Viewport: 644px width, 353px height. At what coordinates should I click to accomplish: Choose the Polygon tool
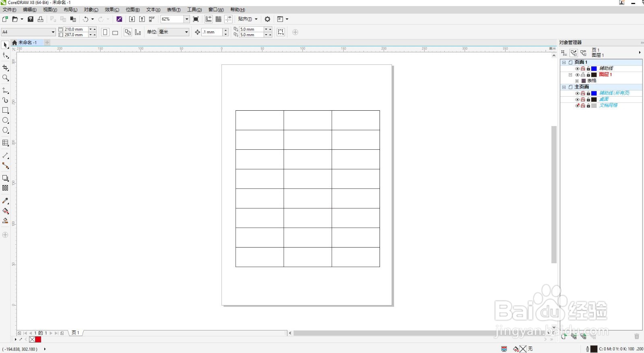pyautogui.click(x=5, y=130)
